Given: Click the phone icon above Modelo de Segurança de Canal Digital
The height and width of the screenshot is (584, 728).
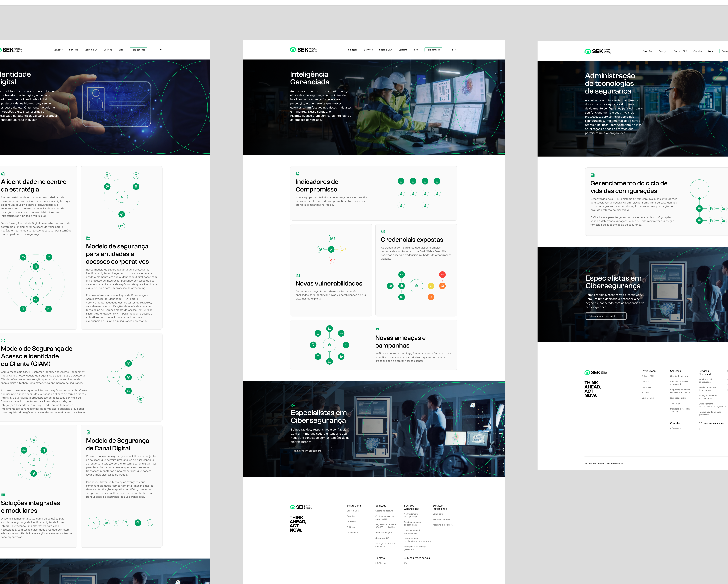Looking at the screenshot, I should pyautogui.click(x=88, y=432).
